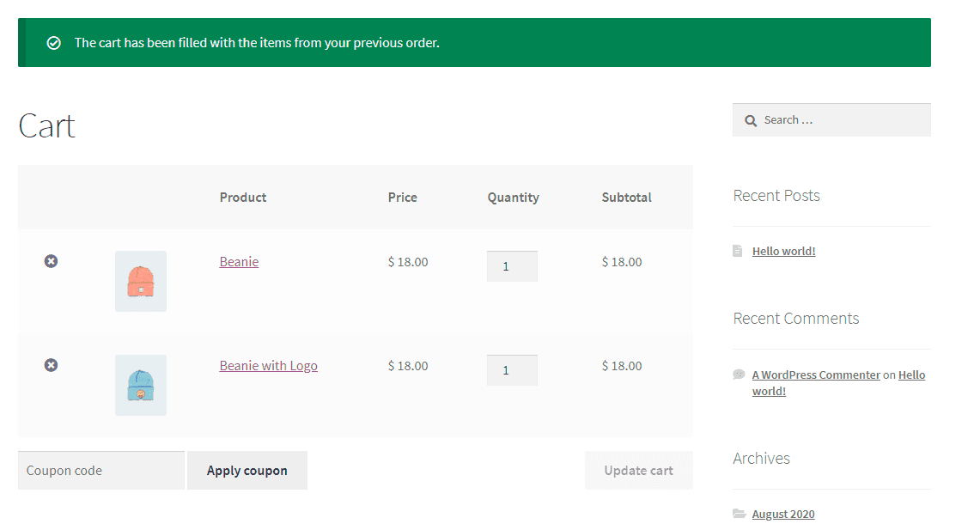
Task: Open the Beanie with Logo product link
Action: coord(268,364)
